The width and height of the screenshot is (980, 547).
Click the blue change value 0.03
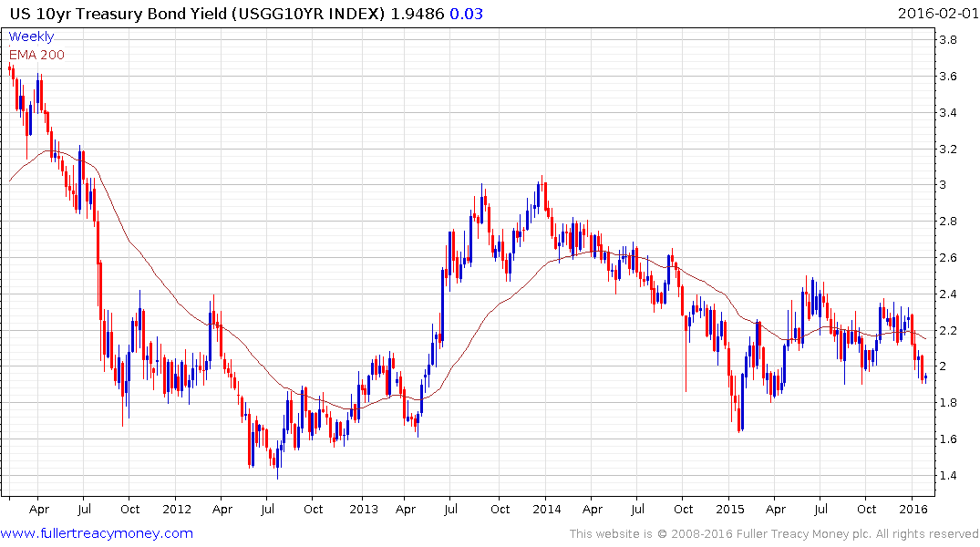click(466, 14)
